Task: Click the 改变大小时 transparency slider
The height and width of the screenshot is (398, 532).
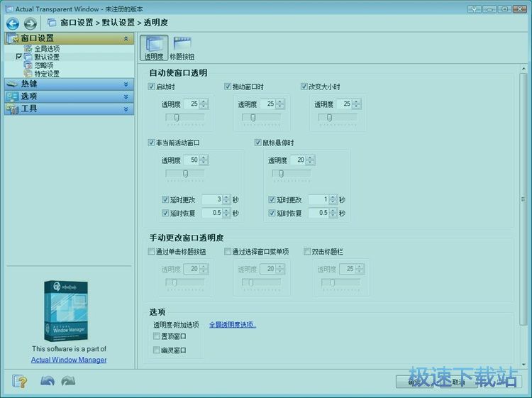Action: coord(338,118)
